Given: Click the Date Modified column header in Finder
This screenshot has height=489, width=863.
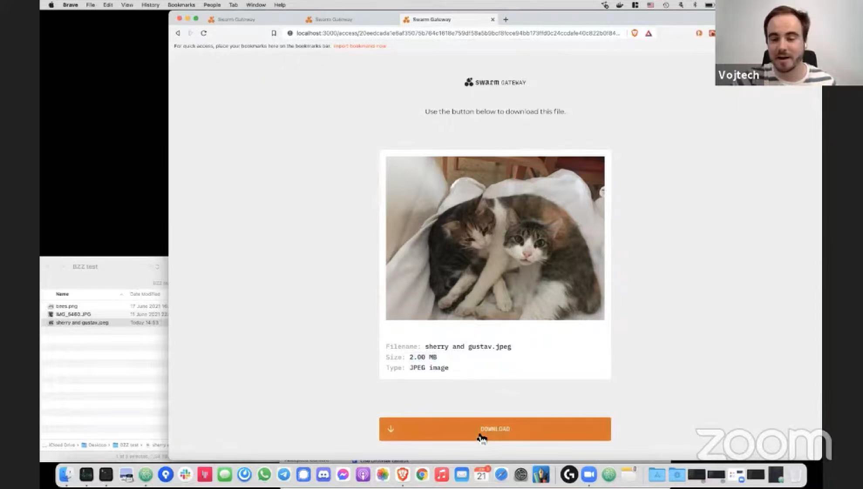Looking at the screenshot, I should click(145, 294).
